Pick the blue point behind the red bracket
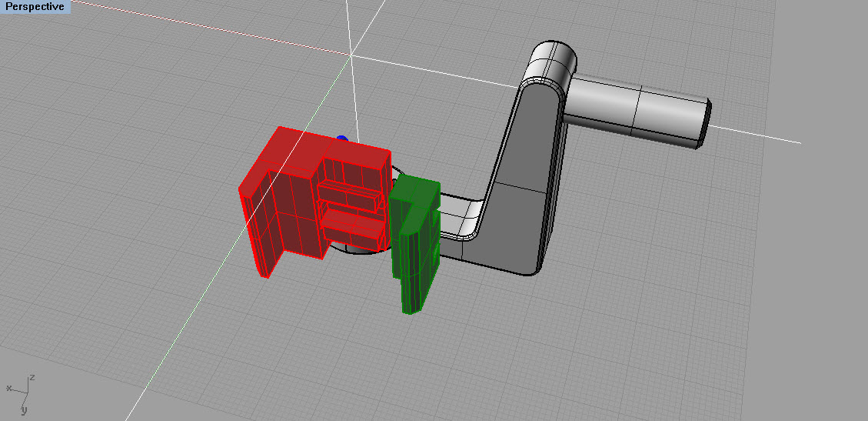Screen dimensions: 868x421 pyautogui.click(x=342, y=139)
